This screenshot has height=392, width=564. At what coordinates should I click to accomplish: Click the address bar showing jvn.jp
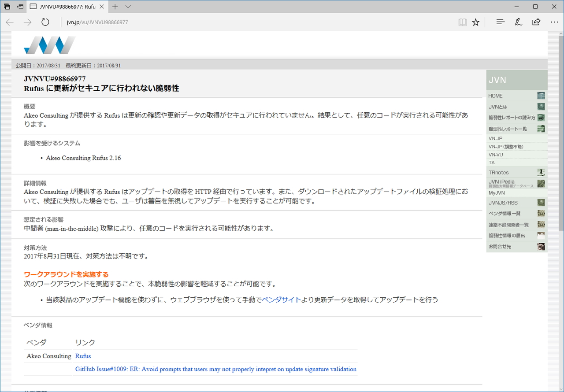click(97, 22)
